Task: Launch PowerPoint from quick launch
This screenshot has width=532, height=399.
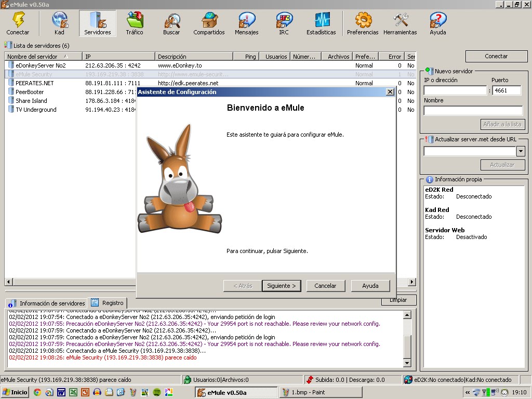Action: tap(85, 393)
